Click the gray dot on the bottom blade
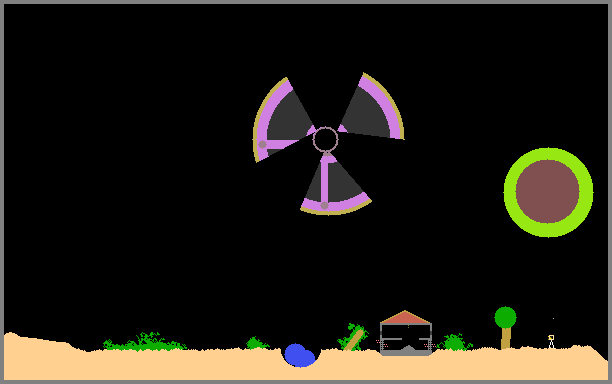This screenshot has height=384, width=612. click(324, 205)
